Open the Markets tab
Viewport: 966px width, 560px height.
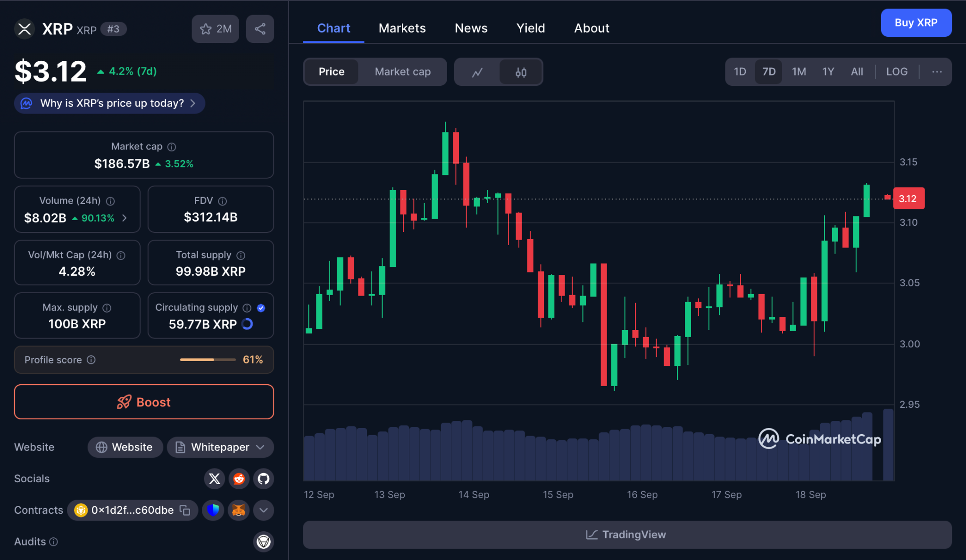(x=402, y=28)
